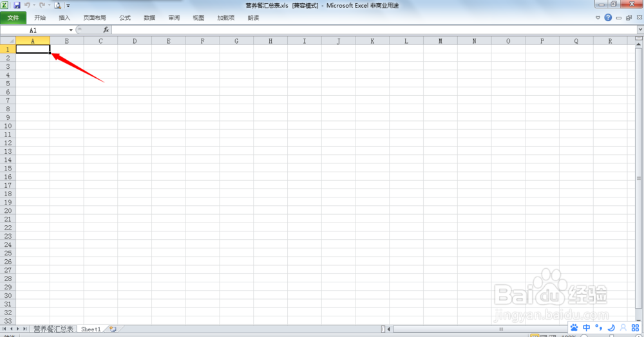Click IME punctuation mode icon
Image resolution: width=644 pixels, height=337 pixels.
599,327
